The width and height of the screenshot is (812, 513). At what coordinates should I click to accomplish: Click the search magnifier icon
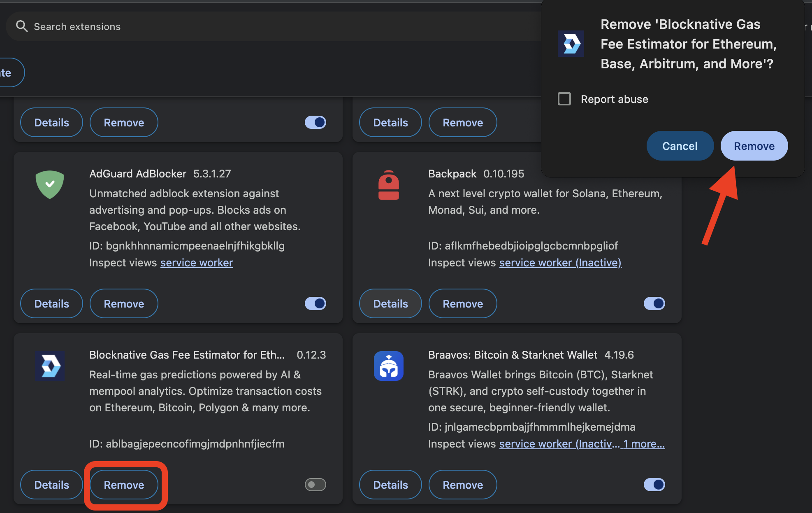click(21, 26)
